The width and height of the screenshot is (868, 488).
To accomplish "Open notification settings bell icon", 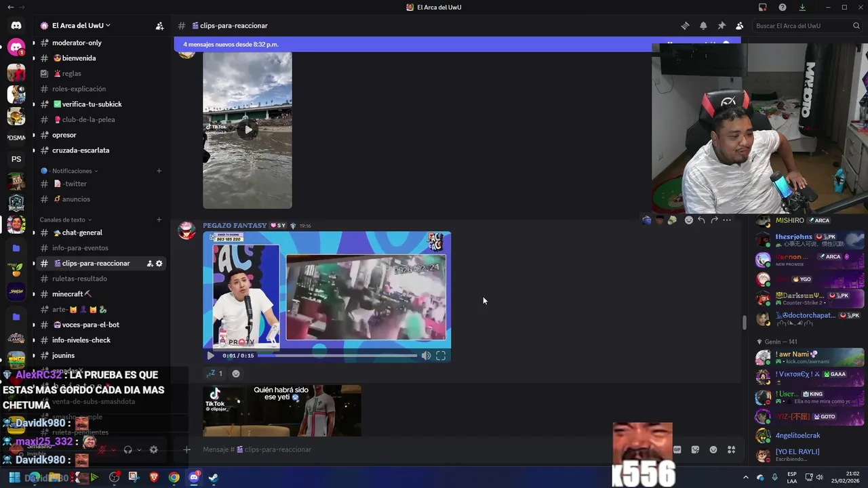I will 703,26.
